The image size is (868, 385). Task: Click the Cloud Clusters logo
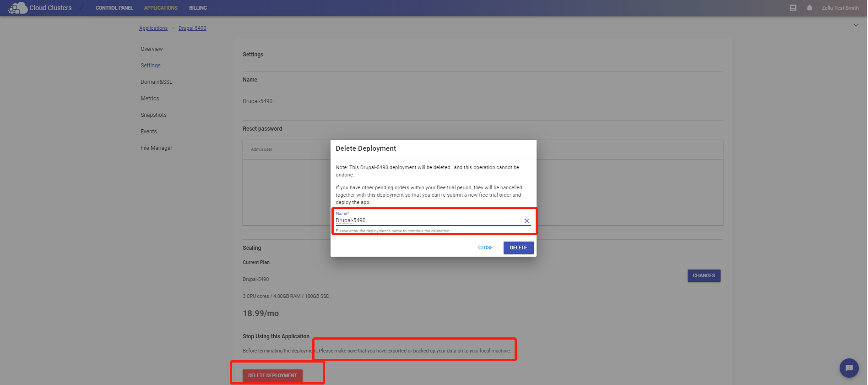click(40, 8)
